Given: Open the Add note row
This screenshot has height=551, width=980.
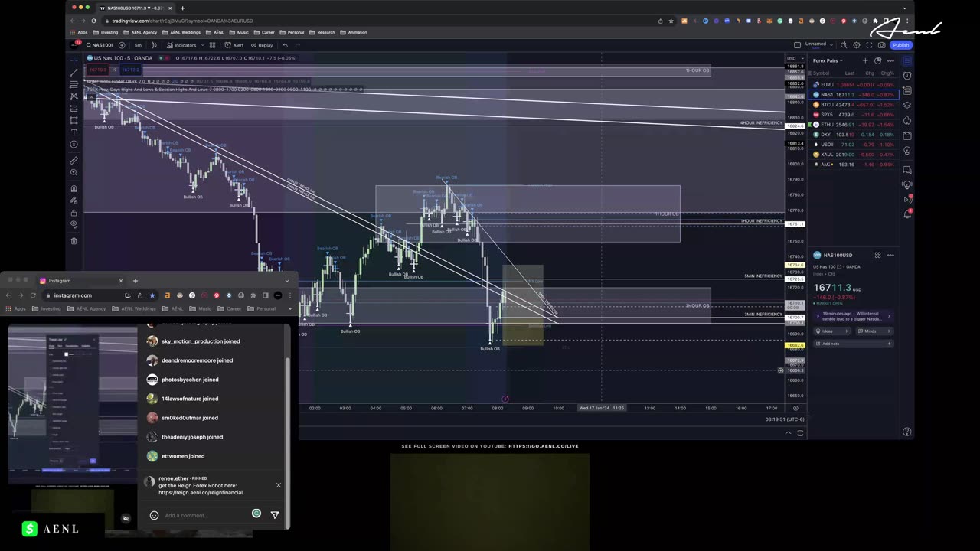Looking at the screenshot, I should pyautogui.click(x=853, y=344).
